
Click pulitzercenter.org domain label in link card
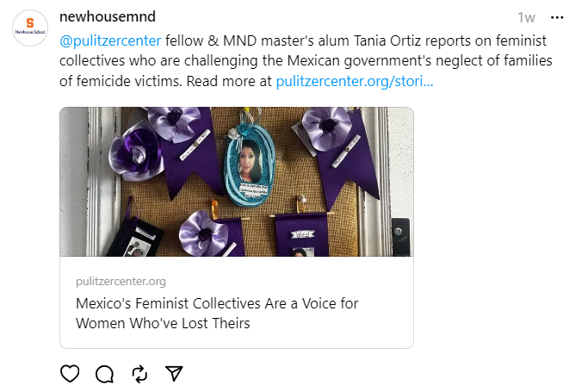tap(121, 281)
